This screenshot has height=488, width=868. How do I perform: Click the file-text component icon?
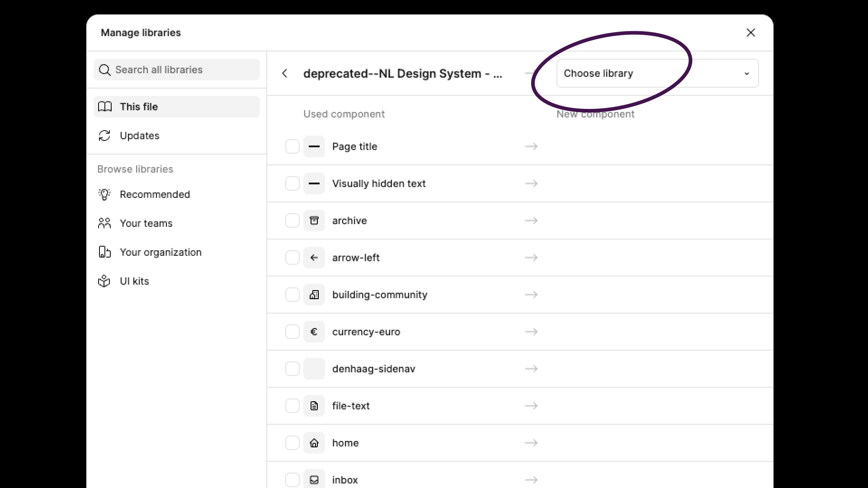[314, 406]
